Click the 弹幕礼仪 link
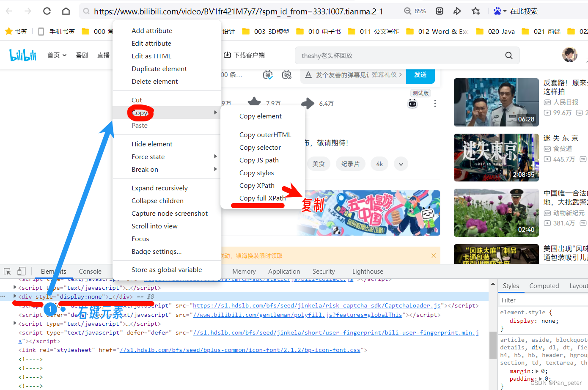 [387, 75]
